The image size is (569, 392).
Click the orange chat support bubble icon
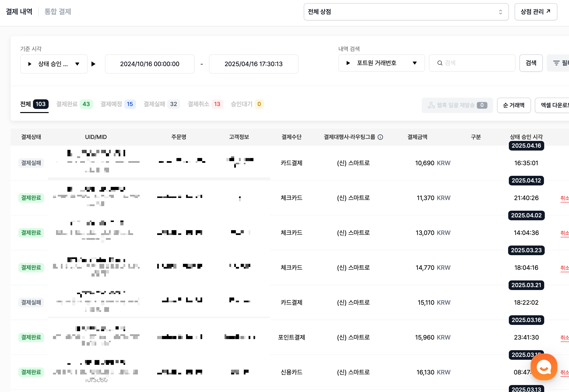(544, 367)
